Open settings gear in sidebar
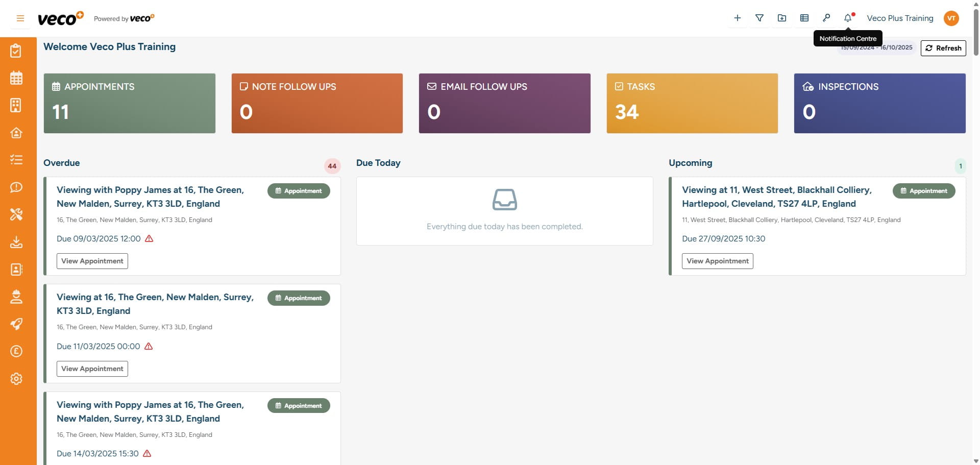 coord(16,379)
